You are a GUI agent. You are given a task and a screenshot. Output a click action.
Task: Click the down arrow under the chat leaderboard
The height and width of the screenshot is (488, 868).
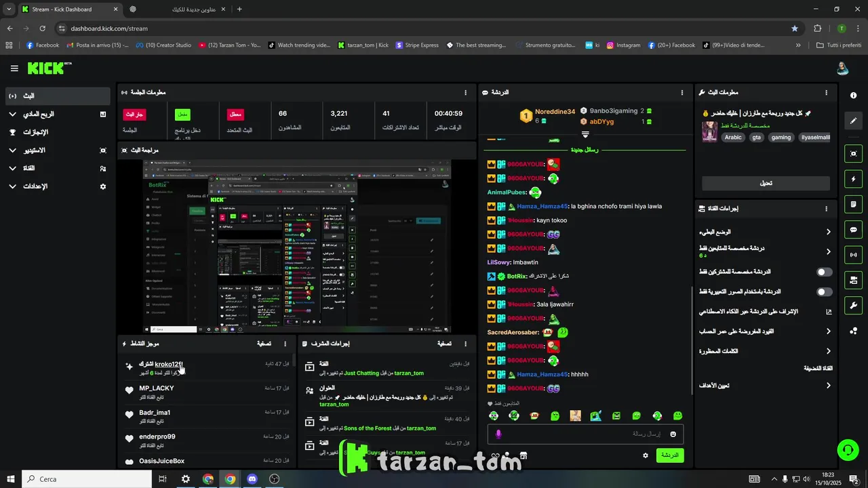[585, 134]
